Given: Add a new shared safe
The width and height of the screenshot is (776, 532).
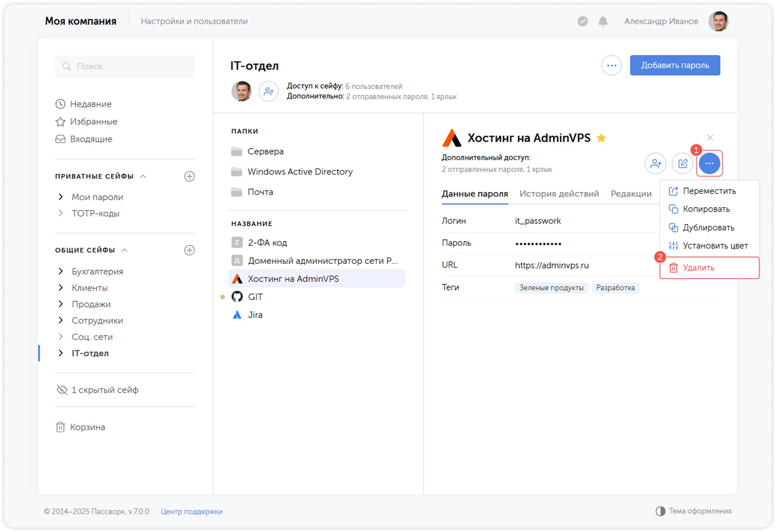Looking at the screenshot, I should point(189,250).
